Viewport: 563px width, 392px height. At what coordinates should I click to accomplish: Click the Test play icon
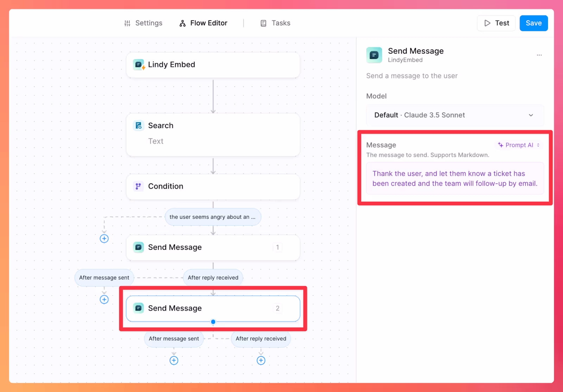[x=487, y=23]
